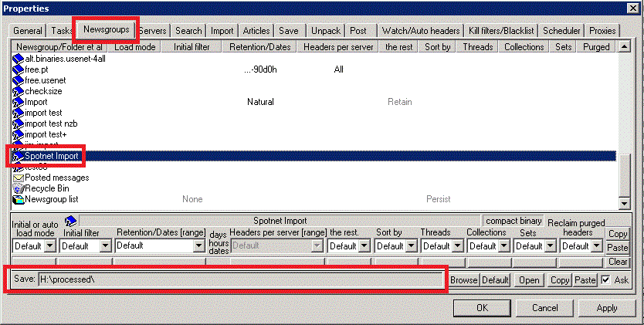Click the import test nzb icon
Screen dimensions: 644x325
tap(19, 124)
